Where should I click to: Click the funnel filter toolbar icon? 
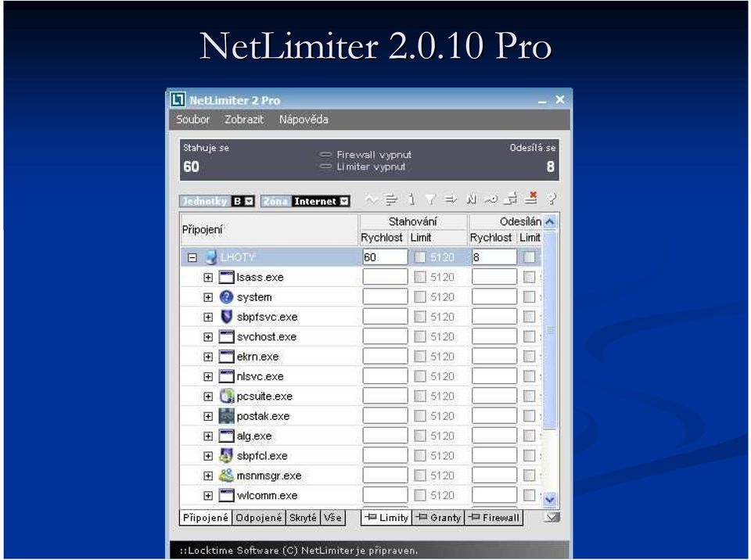(x=430, y=199)
